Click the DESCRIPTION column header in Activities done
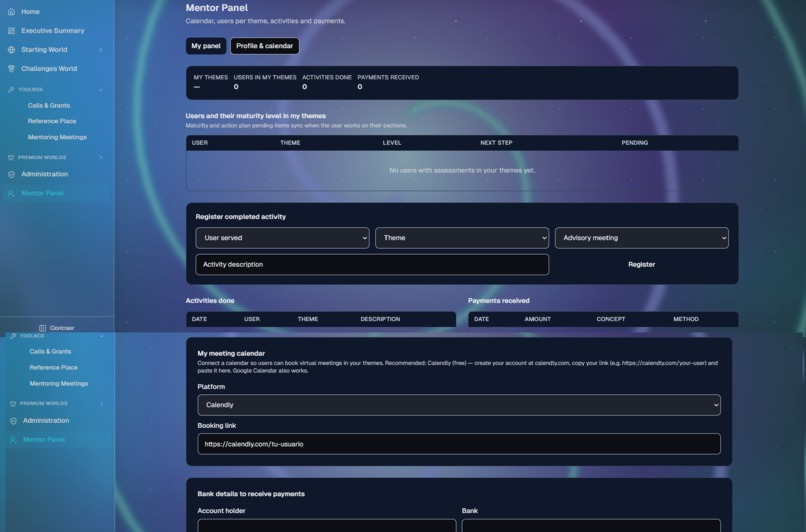Screen dimensions: 806x532 click(x=380, y=319)
